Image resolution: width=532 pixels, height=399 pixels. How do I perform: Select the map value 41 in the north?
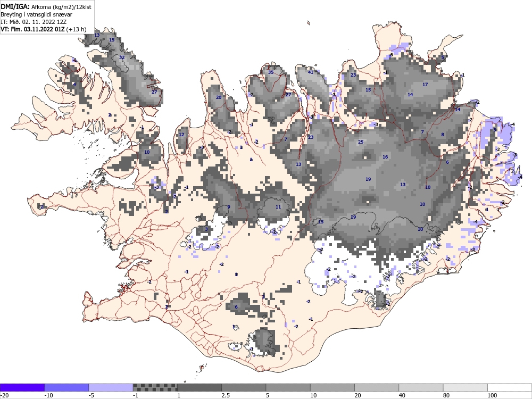coord(311,72)
